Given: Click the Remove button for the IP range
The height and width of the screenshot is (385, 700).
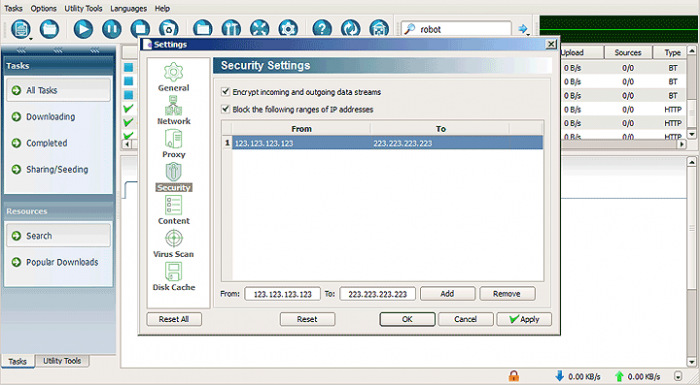Looking at the screenshot, I should point(507,294).
